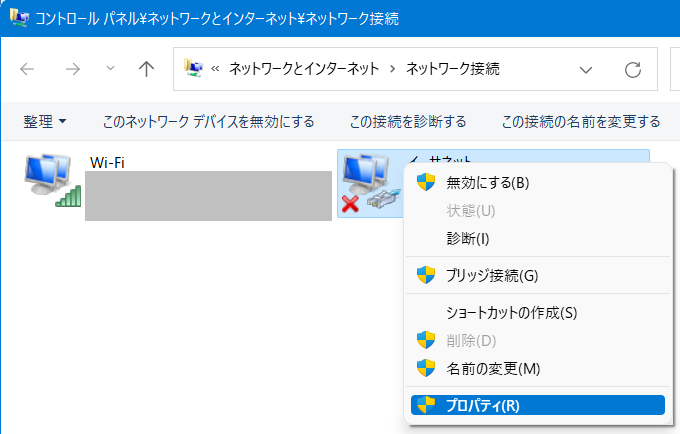Screen dimensions: 680x434
Task: Choose プロパティ(R) from context menu
Action: click(538, 405)
